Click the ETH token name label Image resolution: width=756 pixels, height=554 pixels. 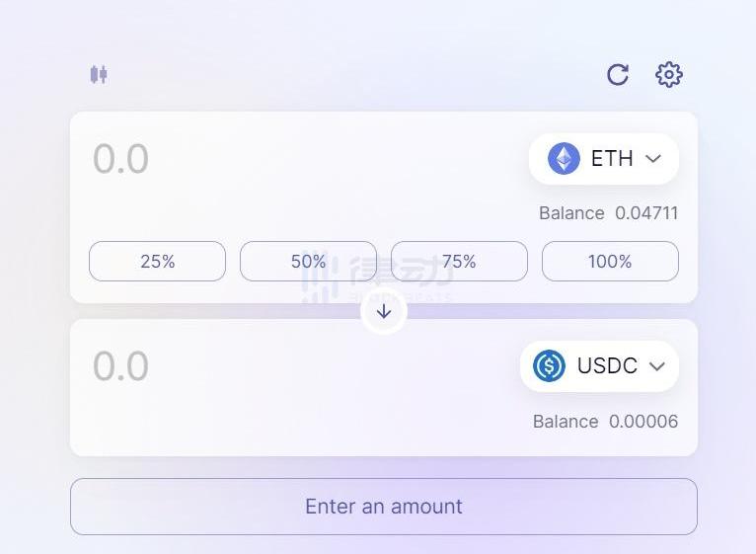pos(612,159)
